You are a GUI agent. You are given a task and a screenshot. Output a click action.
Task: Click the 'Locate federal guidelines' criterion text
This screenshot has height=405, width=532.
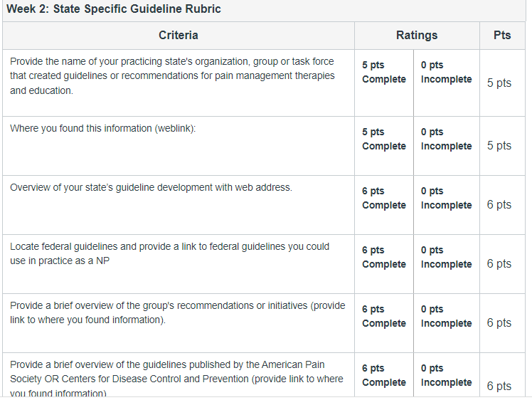170,253
